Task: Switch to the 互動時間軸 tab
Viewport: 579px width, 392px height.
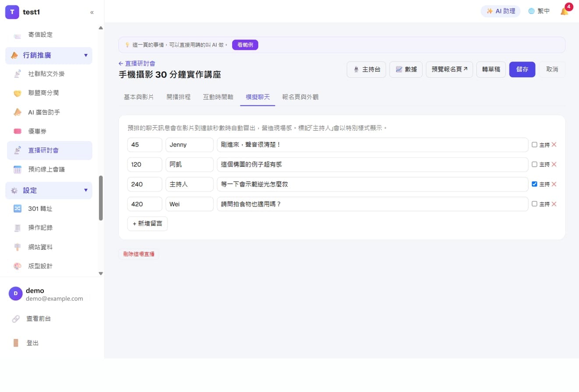Action: (218, 97)
